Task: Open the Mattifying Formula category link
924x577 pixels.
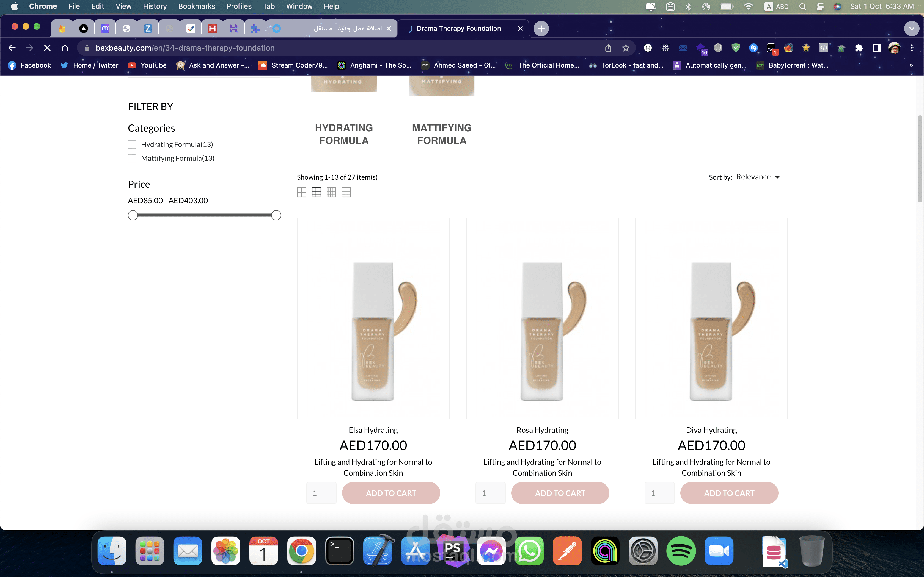Action: (442, 134)
